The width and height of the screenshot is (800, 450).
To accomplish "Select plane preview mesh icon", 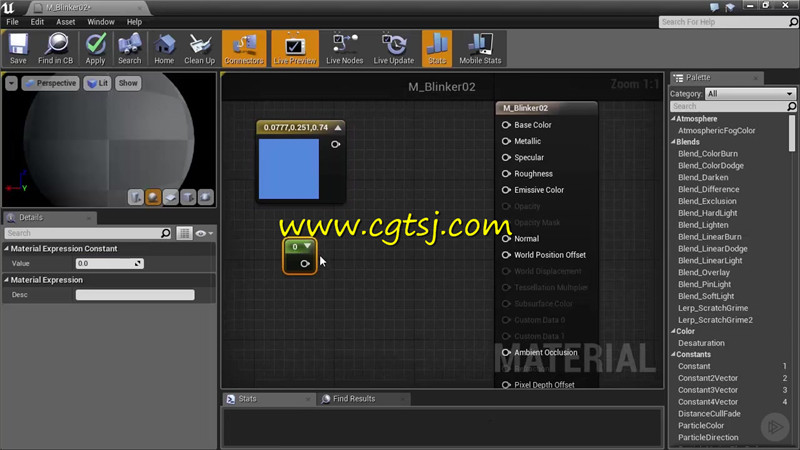I will coord(170,197).
